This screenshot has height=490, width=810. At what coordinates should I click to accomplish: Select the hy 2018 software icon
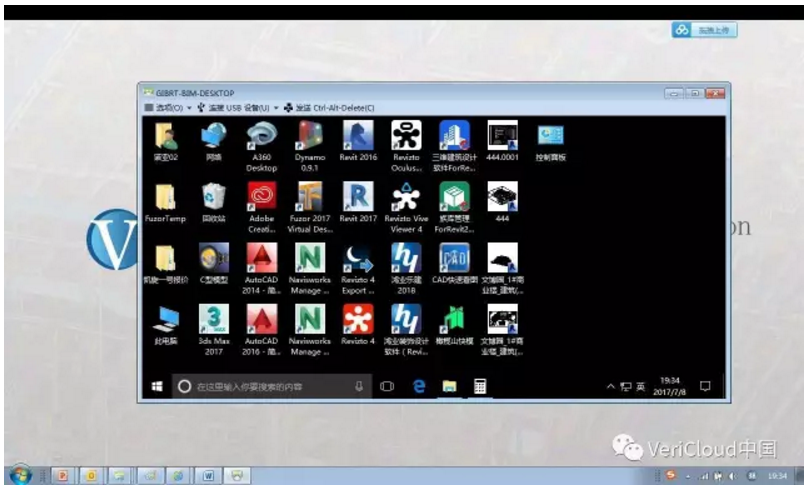coord(406,269)
